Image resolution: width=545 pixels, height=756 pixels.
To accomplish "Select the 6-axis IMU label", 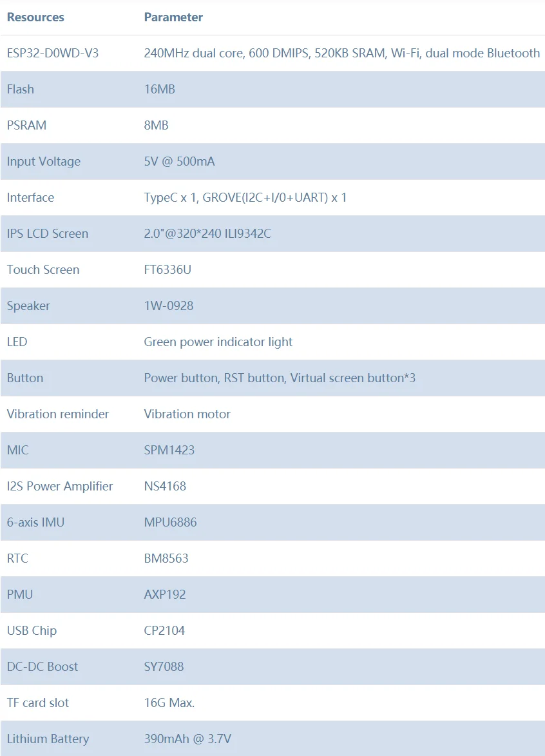I will click(35, 523).
